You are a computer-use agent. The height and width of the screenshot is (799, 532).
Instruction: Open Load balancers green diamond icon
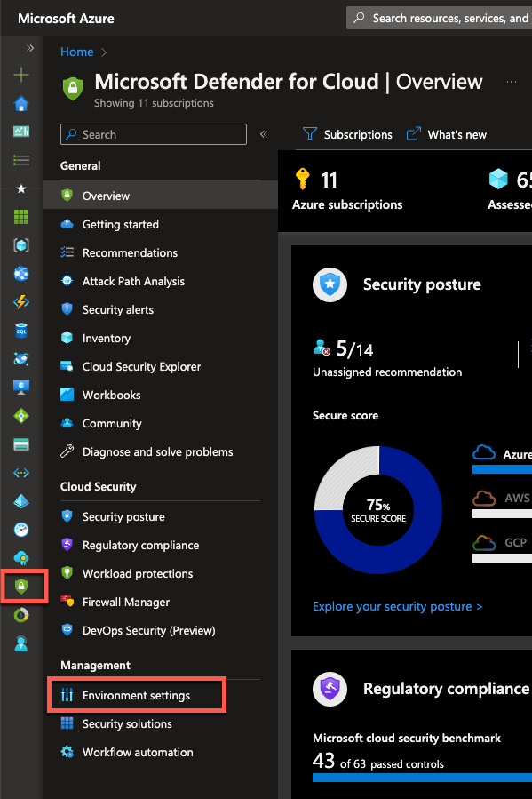(x=21, y=416)
